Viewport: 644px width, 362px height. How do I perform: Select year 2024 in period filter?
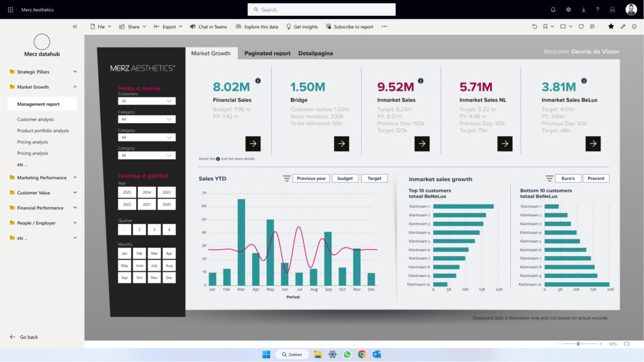[x=147, y=192]
